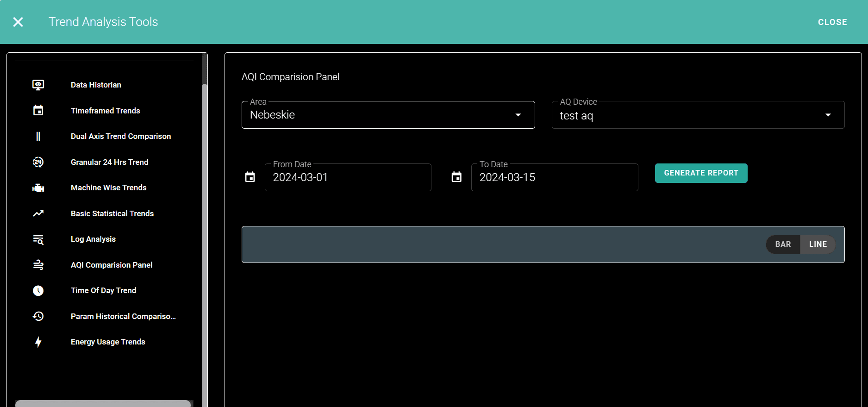Click the Log Analysis search-list icon

click(x=38, y=239)
